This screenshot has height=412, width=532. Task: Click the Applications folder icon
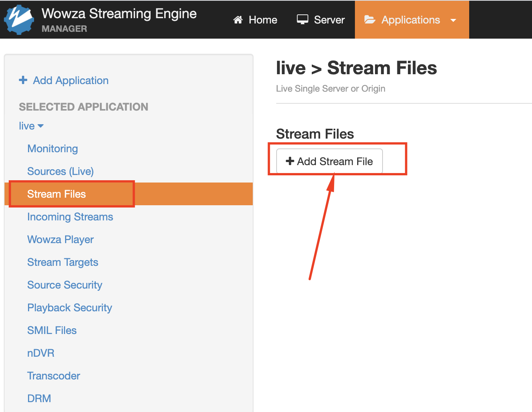pos(370,20)
